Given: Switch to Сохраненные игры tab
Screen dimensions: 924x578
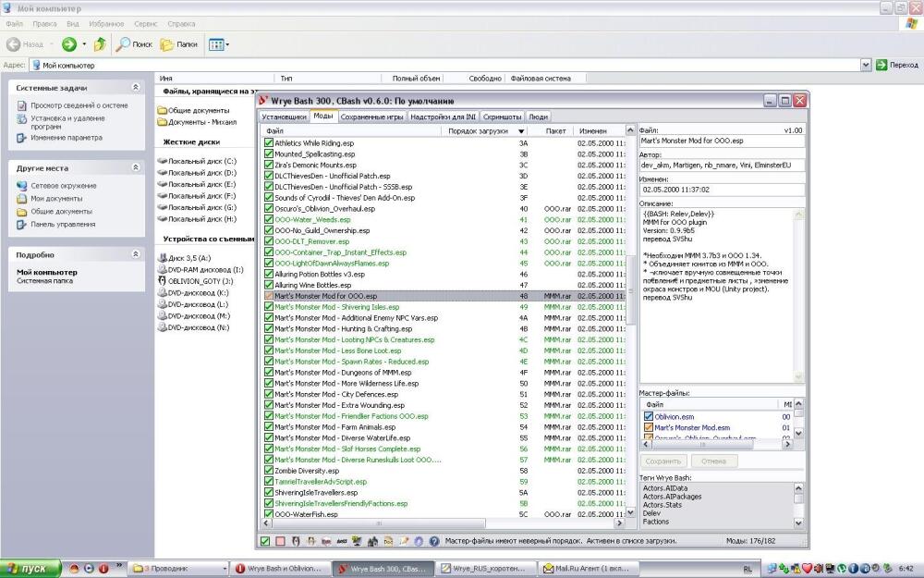Looking at the screenshot, I should click(371, 117).
